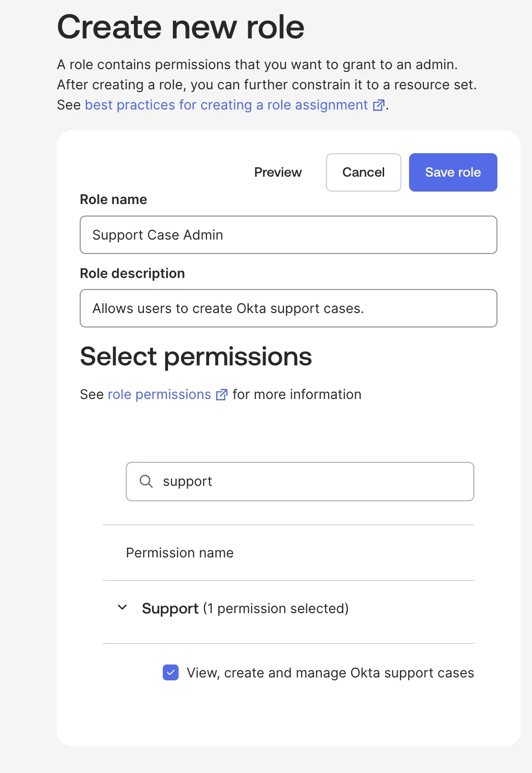Focus the Role name field with 'Support Case Admin'
This screenshot has height=773, width=532.
pyautogui.click(x=288, y=235)
